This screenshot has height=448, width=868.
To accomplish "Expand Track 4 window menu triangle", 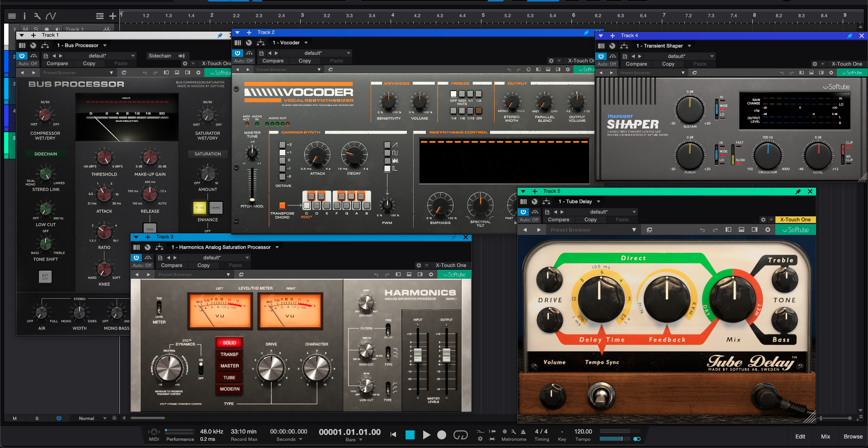I will [600, 35].
